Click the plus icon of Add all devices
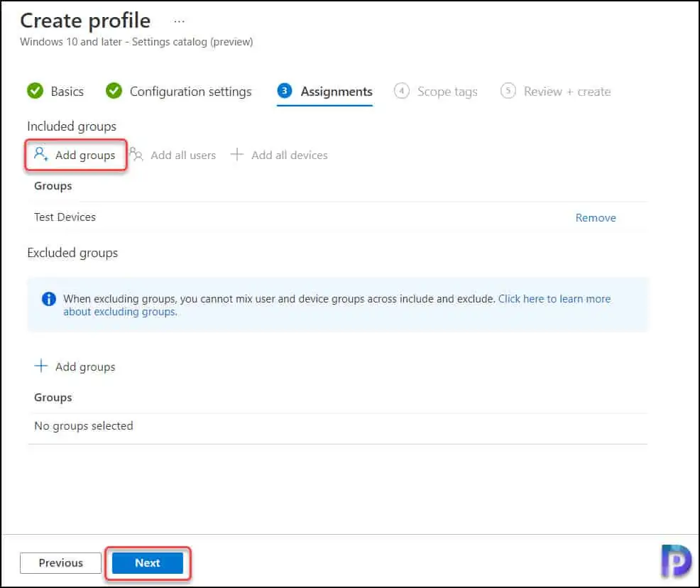 236,155
